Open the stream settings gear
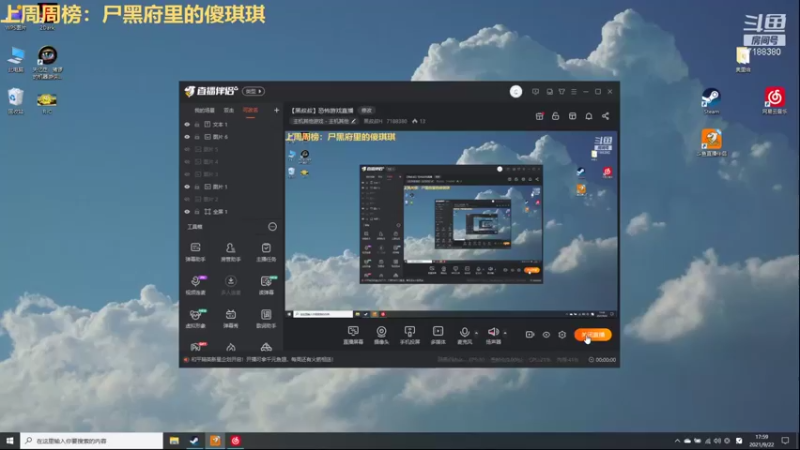800x450 pixels. [x=562, y=335]
